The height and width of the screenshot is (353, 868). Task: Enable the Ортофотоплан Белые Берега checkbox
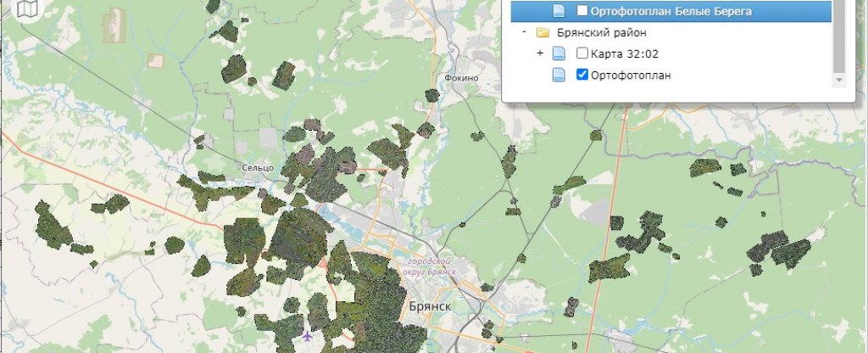click(x=581, y=11)
